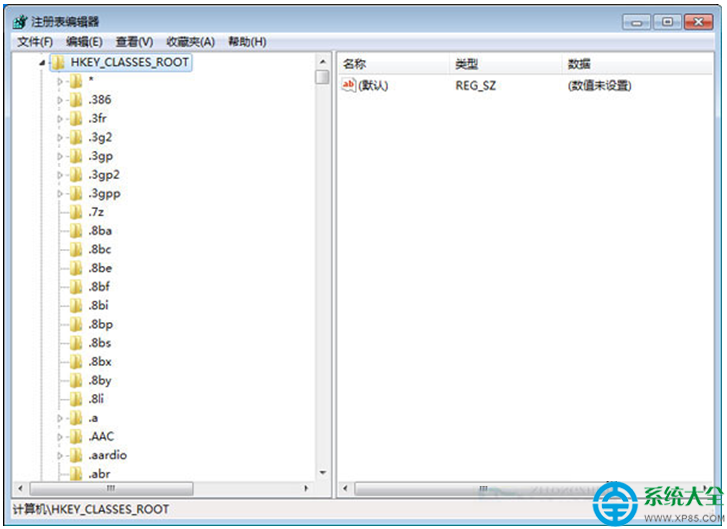
Task: Select the .aardio key label
Action: 108,455
